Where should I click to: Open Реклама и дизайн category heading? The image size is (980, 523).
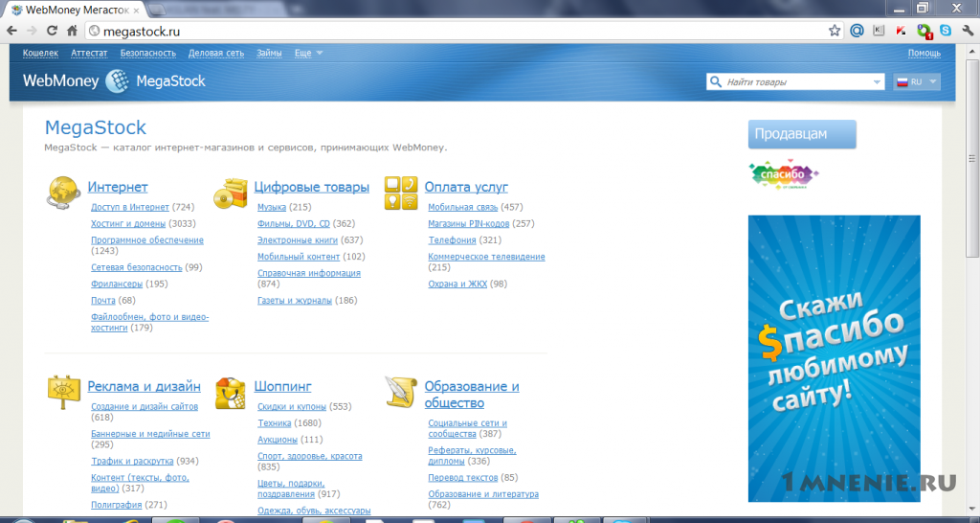144,387
